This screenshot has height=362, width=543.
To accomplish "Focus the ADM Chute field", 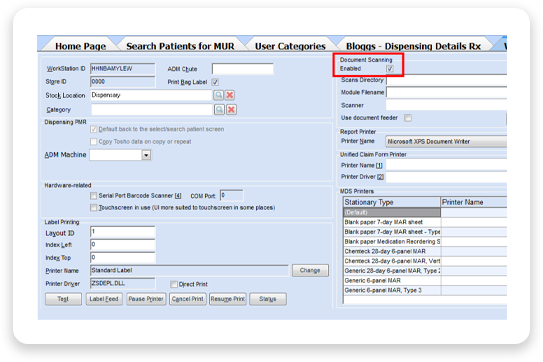I will coord(243,69).
